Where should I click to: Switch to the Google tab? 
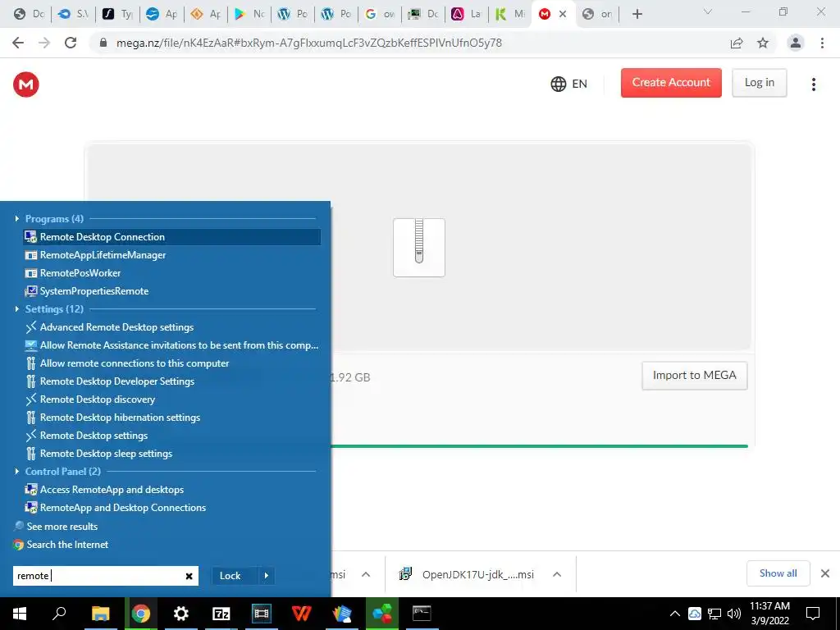tap(379, 14)
